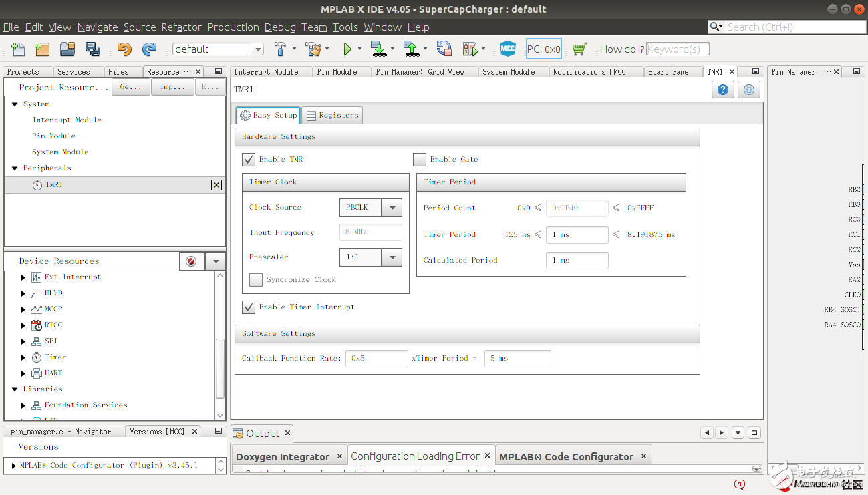The width and height of the screenshot is (868, 495).
Task: Select Interrupt Module in Project Resources
Action: click(x=67, y=120)
